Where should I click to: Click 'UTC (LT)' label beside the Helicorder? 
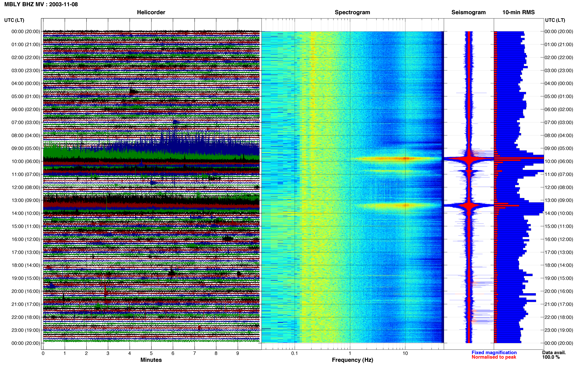tap(14, 20)
